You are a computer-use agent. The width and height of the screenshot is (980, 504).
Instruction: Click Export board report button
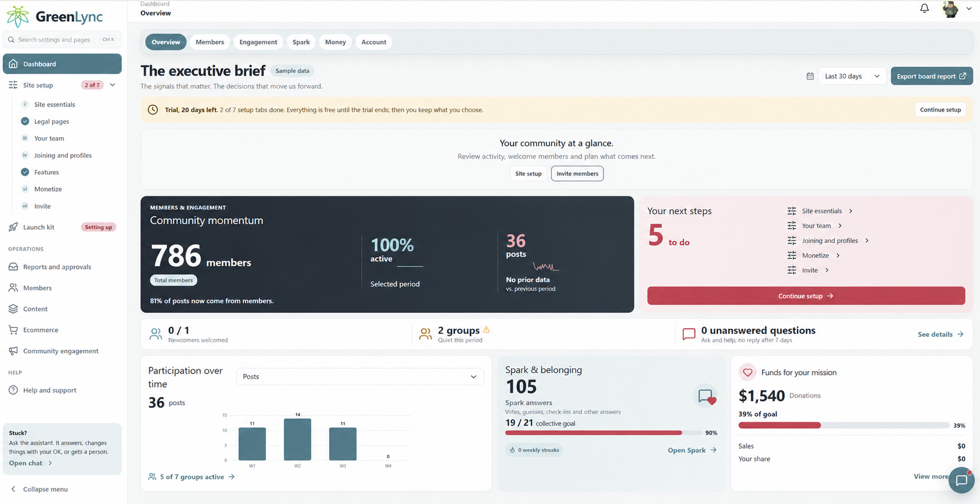(x=932, y=76)
